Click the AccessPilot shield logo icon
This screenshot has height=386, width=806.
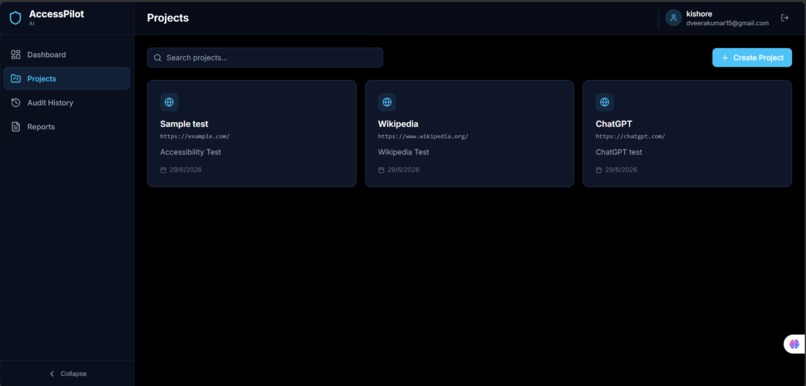coord(15,18)
